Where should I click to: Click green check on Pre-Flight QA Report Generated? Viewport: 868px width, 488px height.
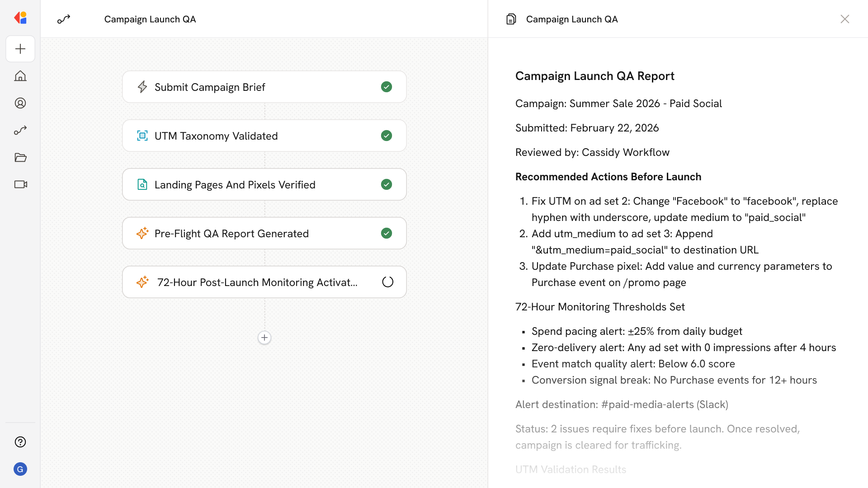click(x=387, y=233)
